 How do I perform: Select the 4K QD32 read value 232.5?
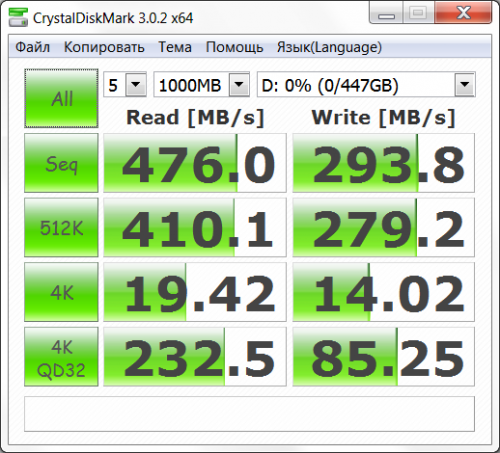click(195, 357)
